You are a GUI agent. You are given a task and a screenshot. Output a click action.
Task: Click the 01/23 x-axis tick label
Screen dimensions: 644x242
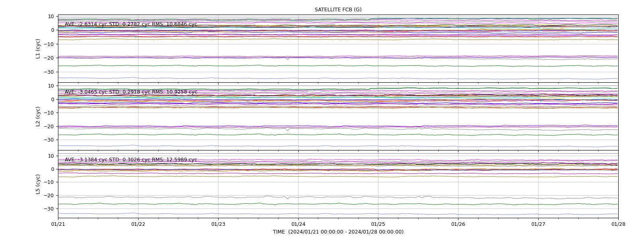coord(218,224)
